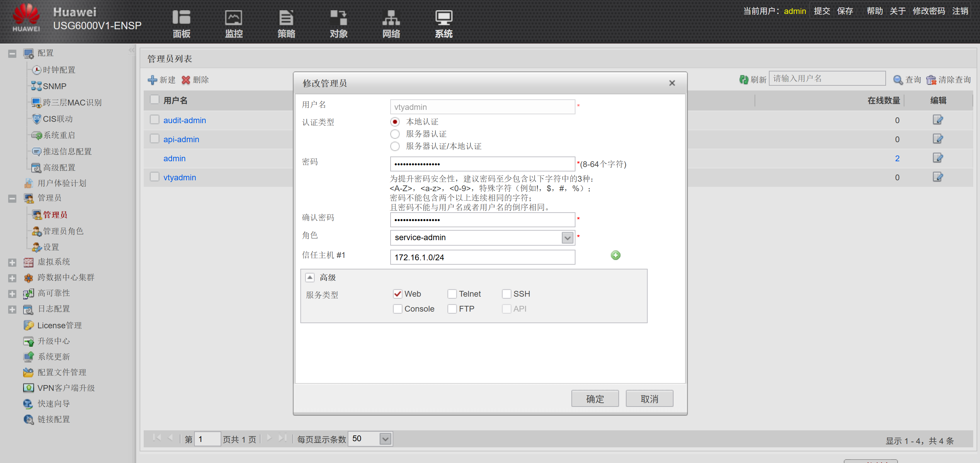Click the edit icon for audit-admin row

point(937,120)
